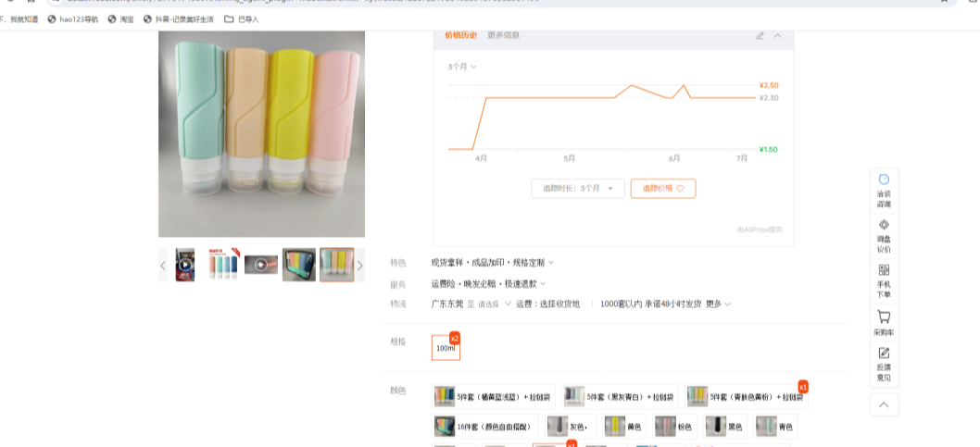
Task: Open the 淘宝 bookmark link
Action: (x=121, y=19)
